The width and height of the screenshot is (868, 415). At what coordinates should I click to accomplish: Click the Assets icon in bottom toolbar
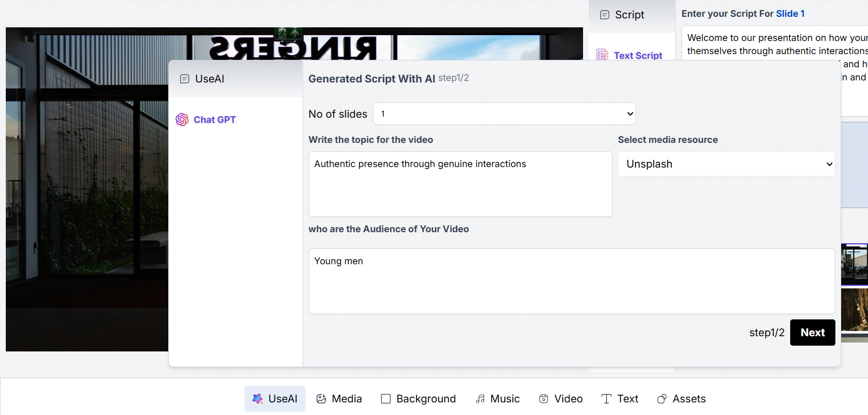(662, 399)
